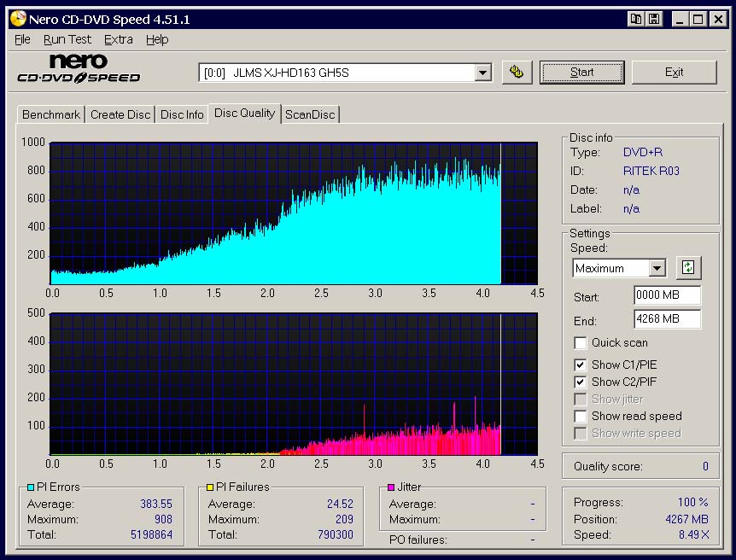Click the refresh speed settings icon
Viewport: 736px width, 560px height.
[x=688, y=267]
